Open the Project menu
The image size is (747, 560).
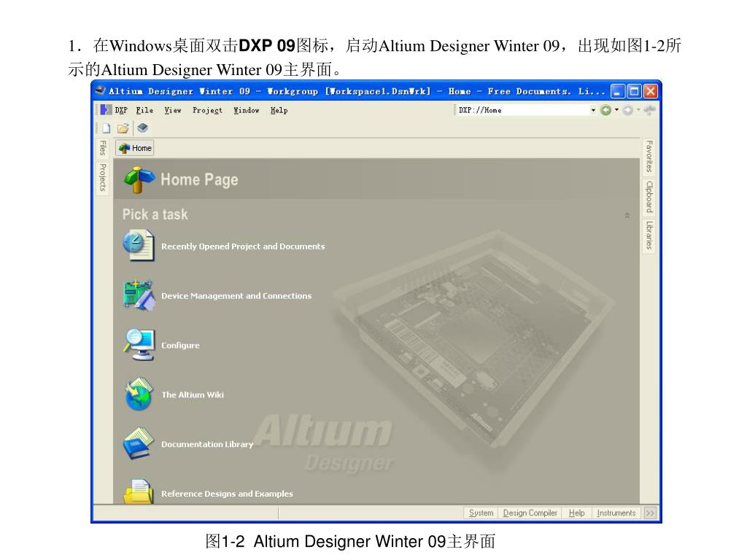click(x=207, y=111)
